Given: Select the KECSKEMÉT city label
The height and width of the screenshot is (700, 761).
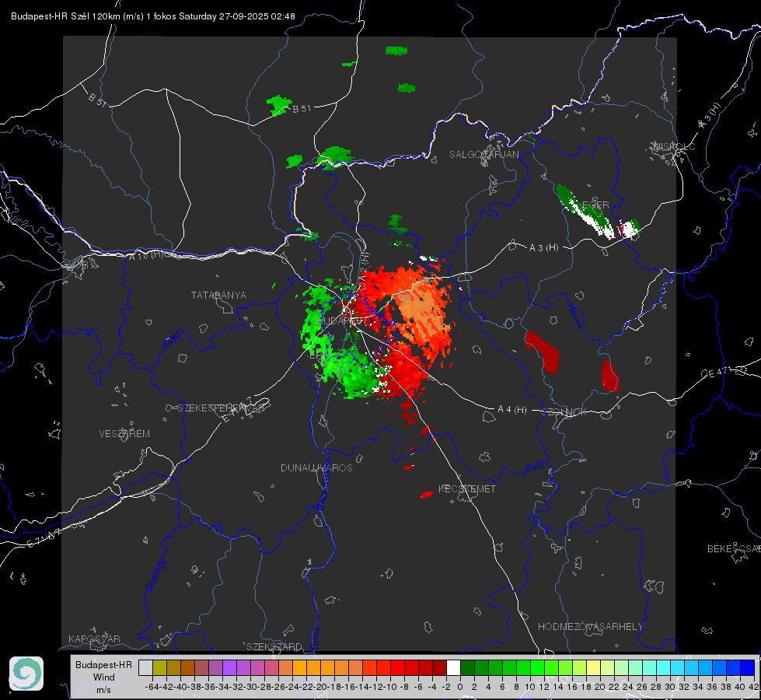Looking at the screenshot, I should [x=467, y=489].
